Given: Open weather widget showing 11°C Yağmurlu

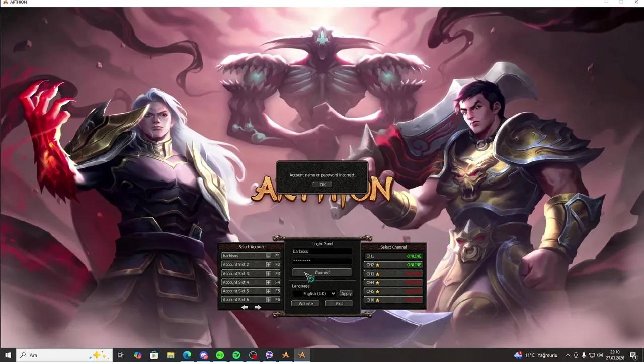Looking at the screenshot, I should (x=536, y=355).
